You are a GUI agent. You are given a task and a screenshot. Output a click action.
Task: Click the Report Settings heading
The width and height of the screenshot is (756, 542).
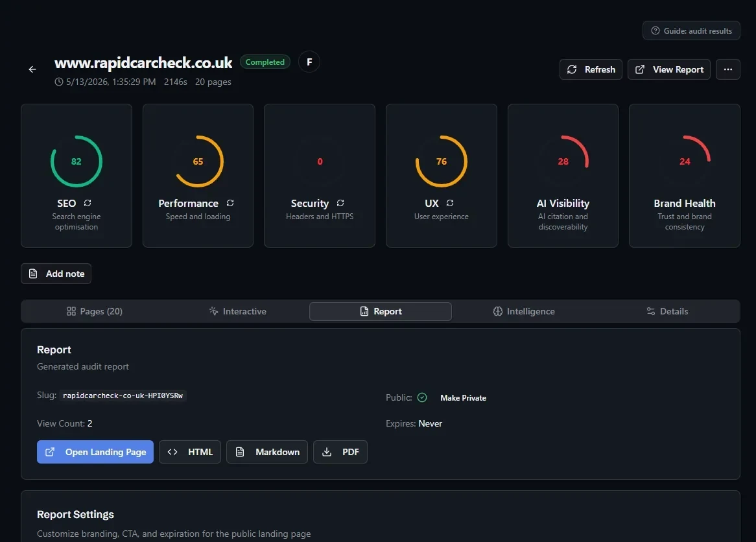[76, 515]
